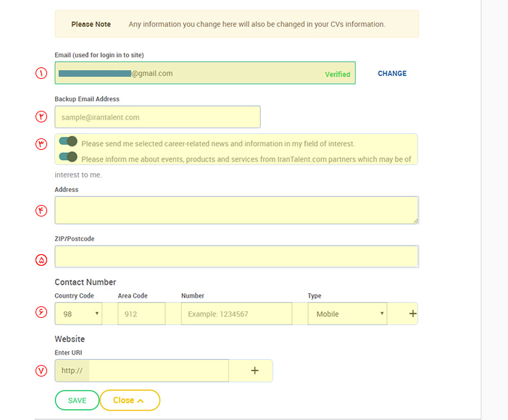Image resolution: width=508 pixels, height=420 pixels.
Task: Click red circled number two marker
Action: [x=41, y=117]
